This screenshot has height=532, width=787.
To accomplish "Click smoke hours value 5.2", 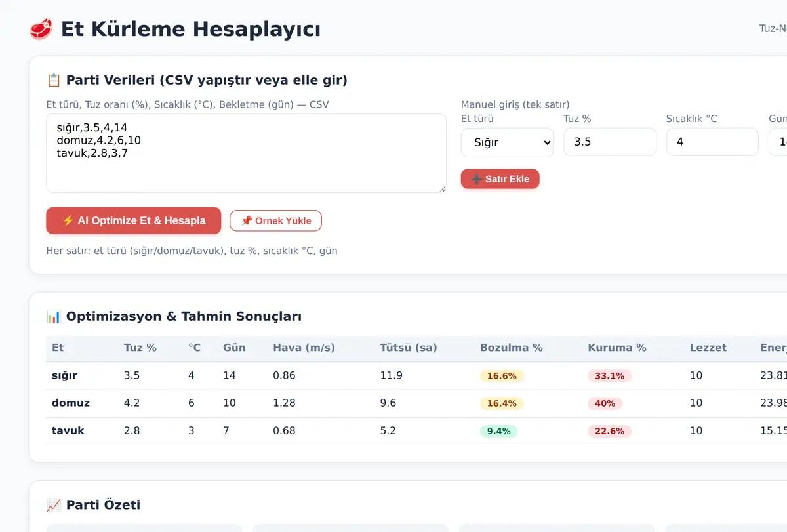I will pyautogui.click(x=388, y=430).
